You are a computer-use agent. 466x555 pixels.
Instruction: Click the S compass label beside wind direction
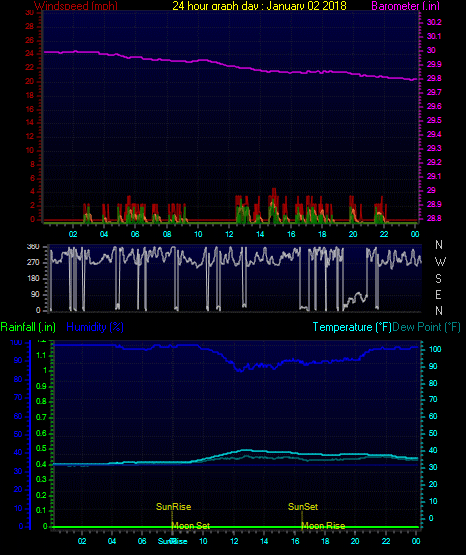click(438, 279)
